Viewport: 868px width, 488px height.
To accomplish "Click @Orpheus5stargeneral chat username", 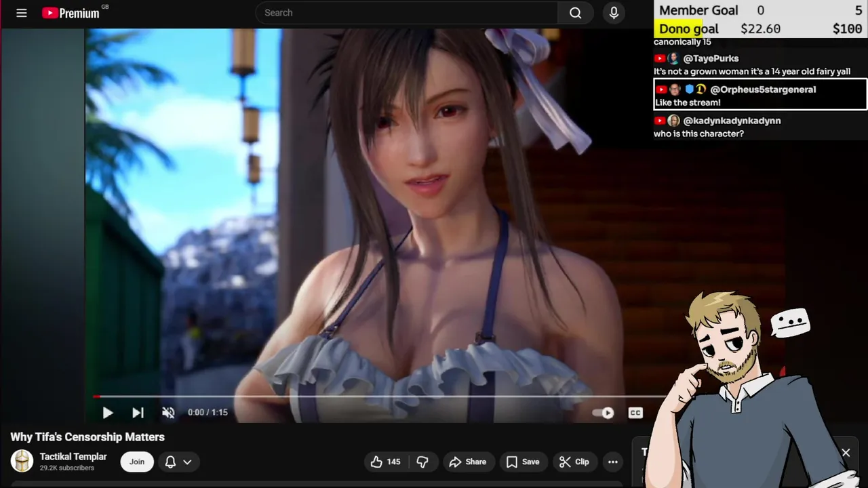I will click(763, 89).
